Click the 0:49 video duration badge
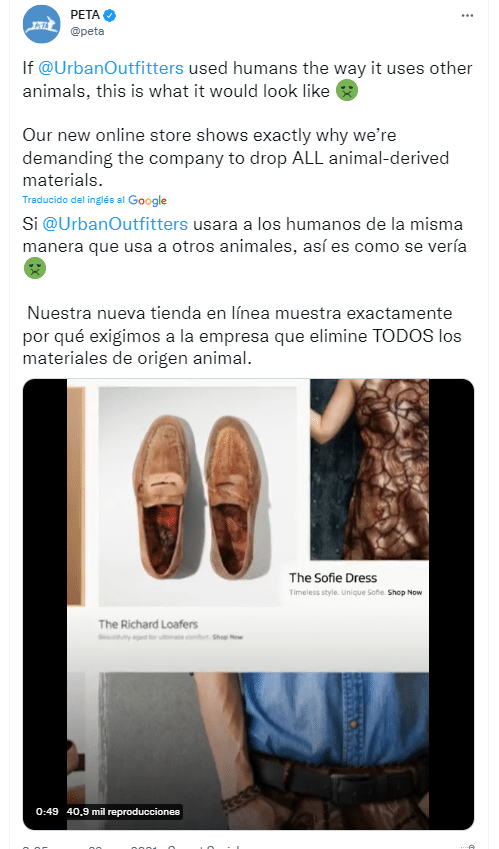 pyautogui.click(x=47, y=812)
